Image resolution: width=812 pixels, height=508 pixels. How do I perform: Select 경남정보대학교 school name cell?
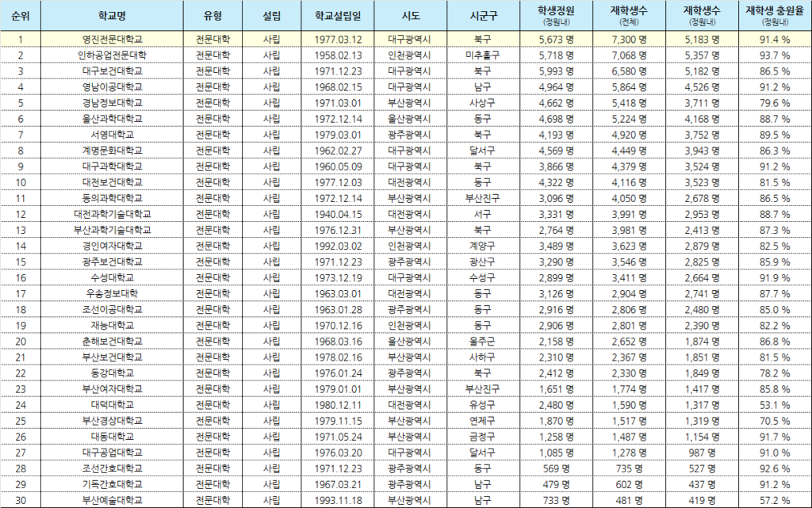113,103
